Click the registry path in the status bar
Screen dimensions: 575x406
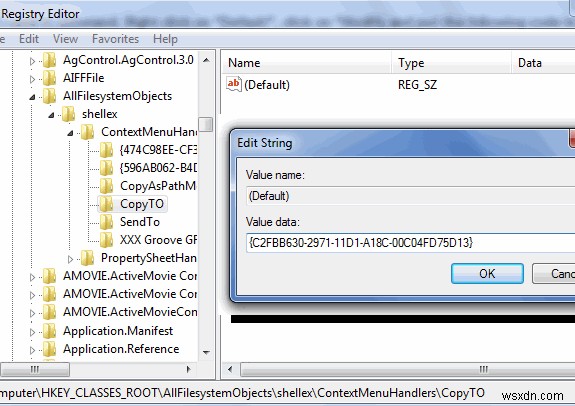[242, 393]
